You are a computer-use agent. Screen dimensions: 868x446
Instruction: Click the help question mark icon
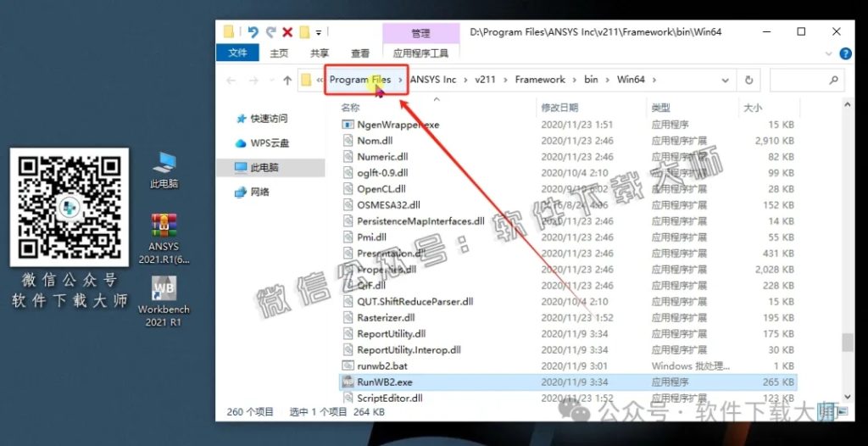(x=845, y=53)
